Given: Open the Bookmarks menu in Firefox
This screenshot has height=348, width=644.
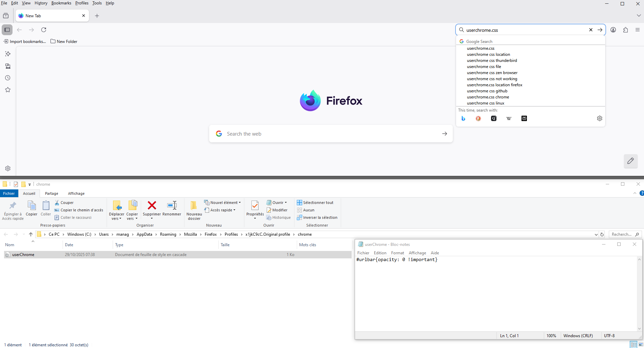Looking at the screenshot, I should [61, 3].
